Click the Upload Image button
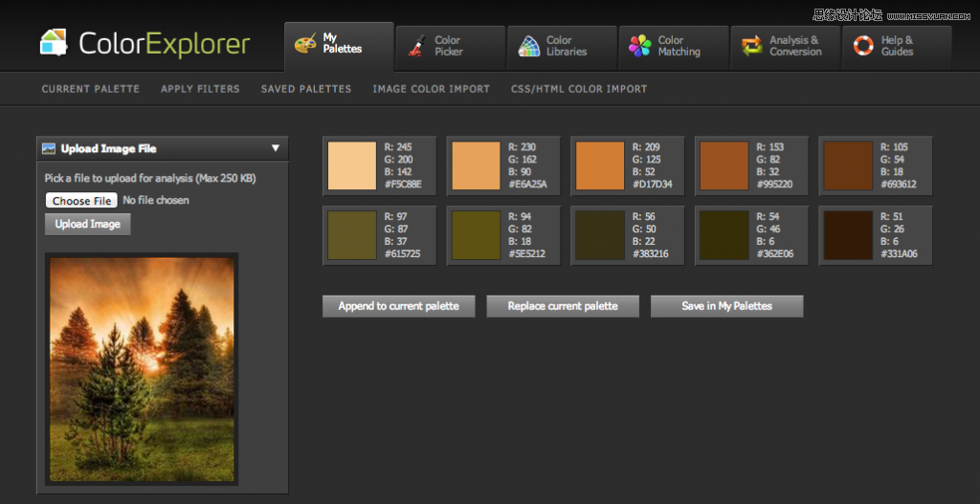 click(88, 224)
